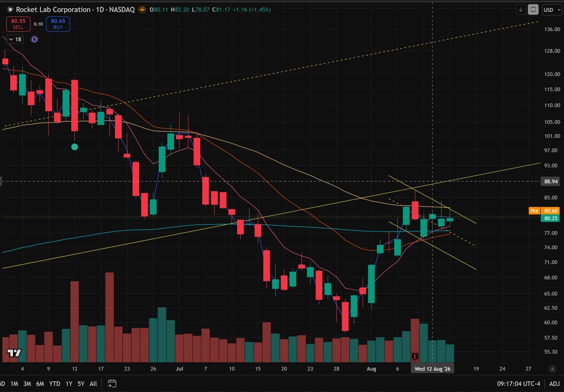Open the USD currency dropdown
This screenshot has width=564, height=392.
tap(552, 9)
